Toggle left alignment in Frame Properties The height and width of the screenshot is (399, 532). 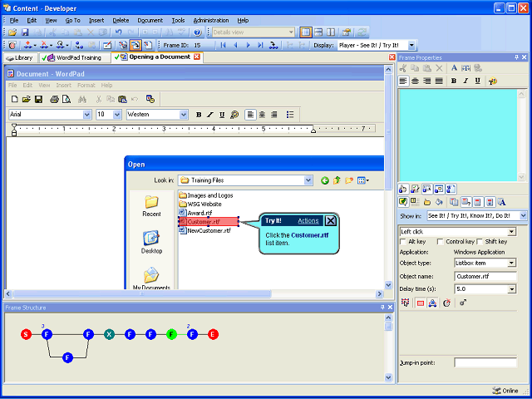point(402,81)
